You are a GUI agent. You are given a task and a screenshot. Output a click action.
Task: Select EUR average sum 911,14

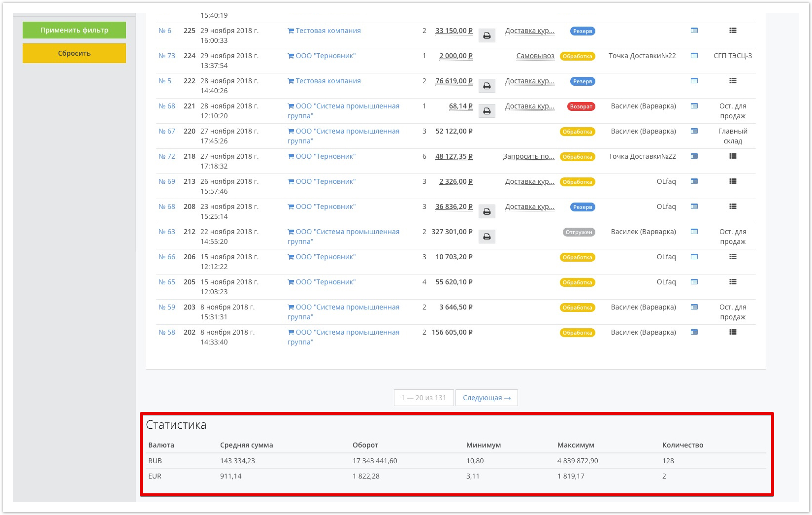(231, 476)
